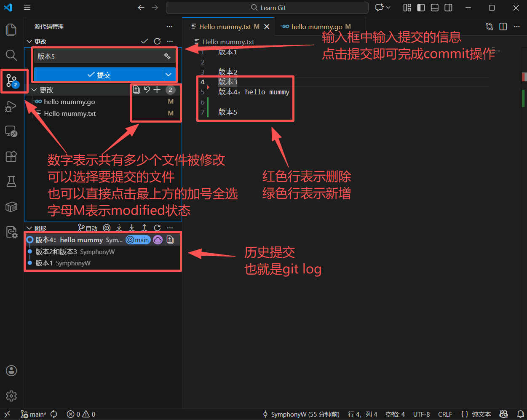Refresh the 图形 graph panel
This screenshot has height=420, width=527.
click(x=157, y=228)
